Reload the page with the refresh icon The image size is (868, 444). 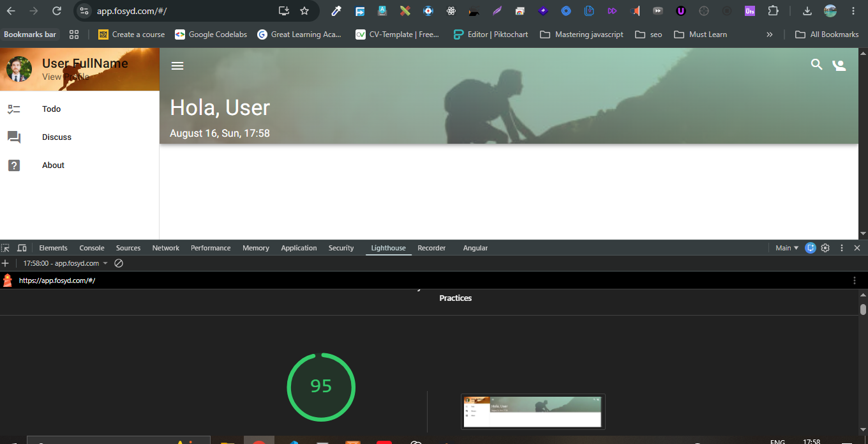pyautogui.click(x=57, y=11)
